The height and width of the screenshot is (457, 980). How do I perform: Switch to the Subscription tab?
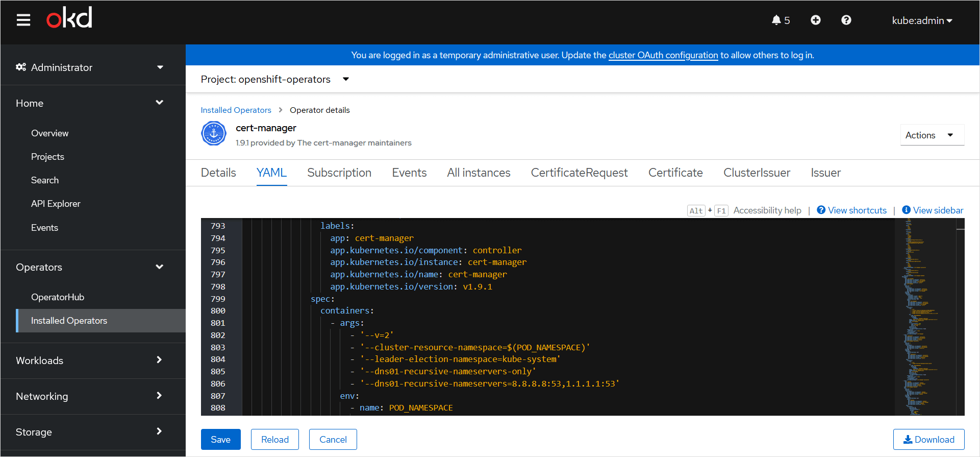[339, 173]
